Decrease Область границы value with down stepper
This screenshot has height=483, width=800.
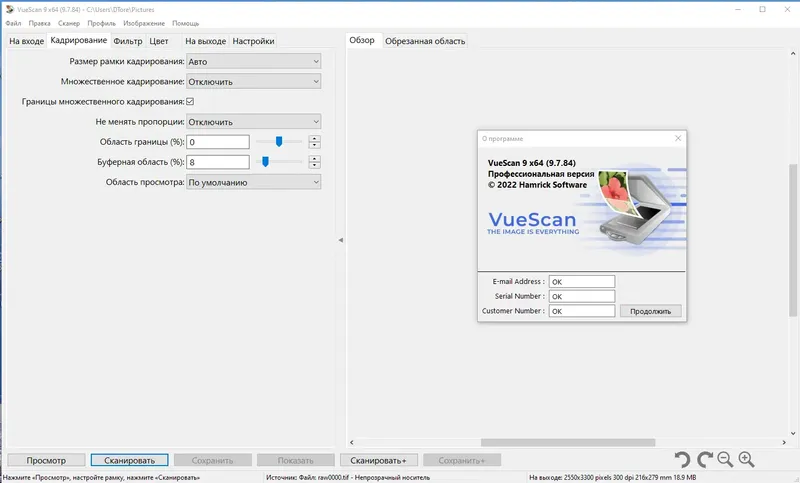pyautogui.click(x=315, y=145)
